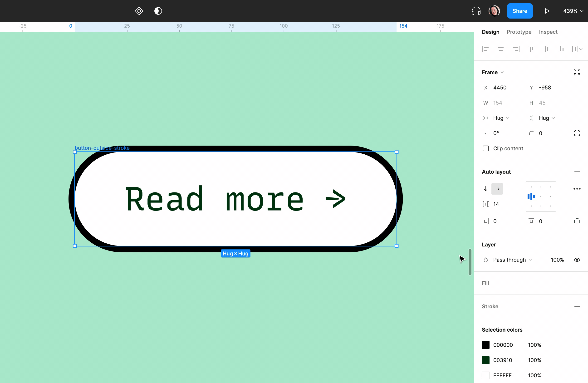Edit the corner radius field

(541, 133)
